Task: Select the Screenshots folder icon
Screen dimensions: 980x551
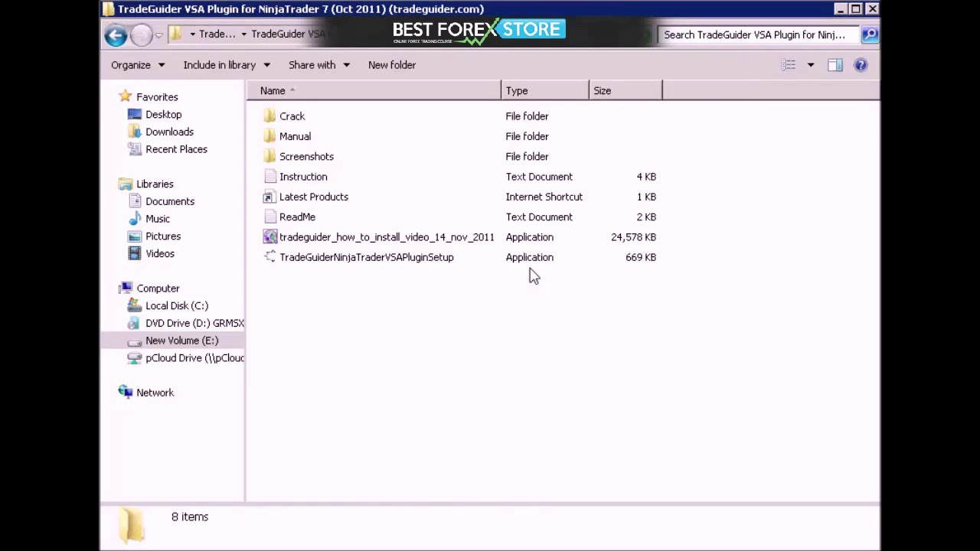Action: pyautogui.click(x=269, y=156)
